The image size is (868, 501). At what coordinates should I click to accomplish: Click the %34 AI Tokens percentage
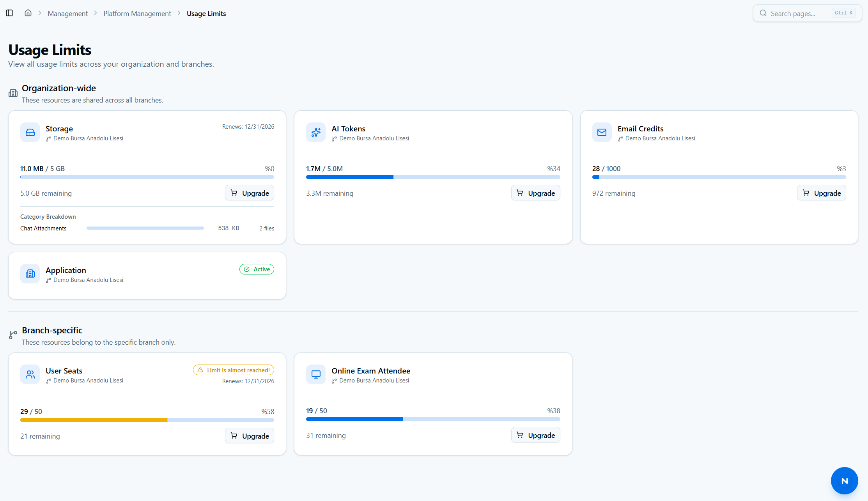(553, 169)
